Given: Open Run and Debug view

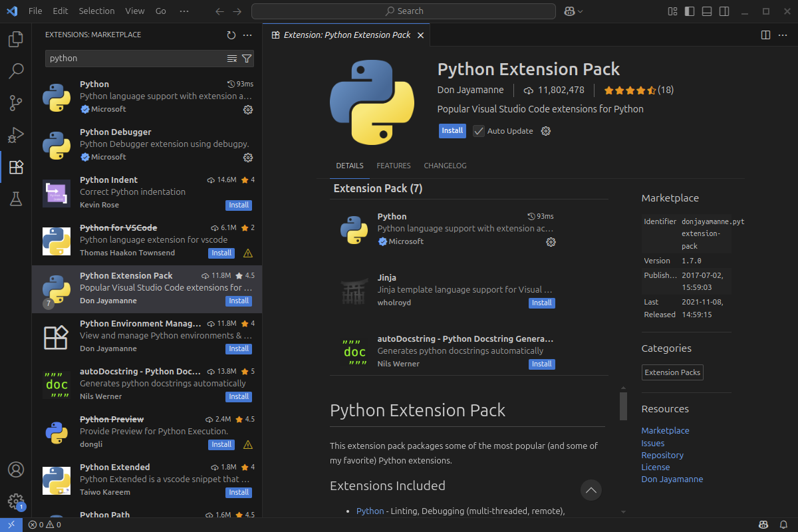Looking at the screenshot, I should coord(16,135).
